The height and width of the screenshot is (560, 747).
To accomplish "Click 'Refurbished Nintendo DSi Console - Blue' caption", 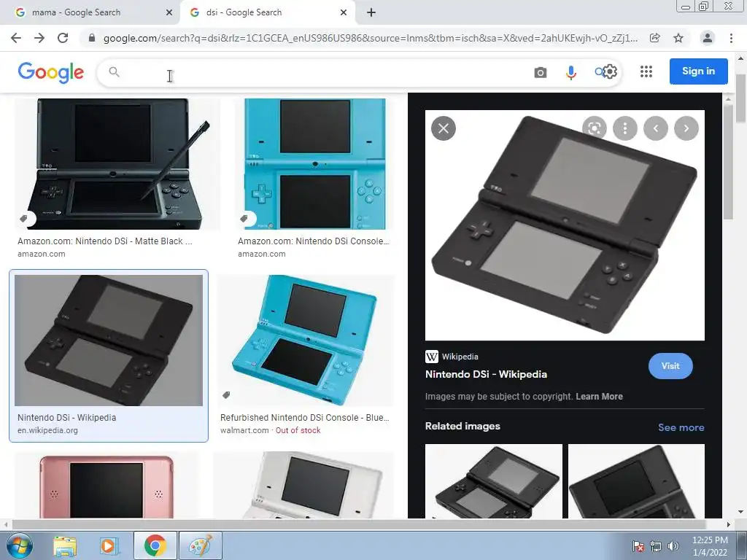I will 304,418.
